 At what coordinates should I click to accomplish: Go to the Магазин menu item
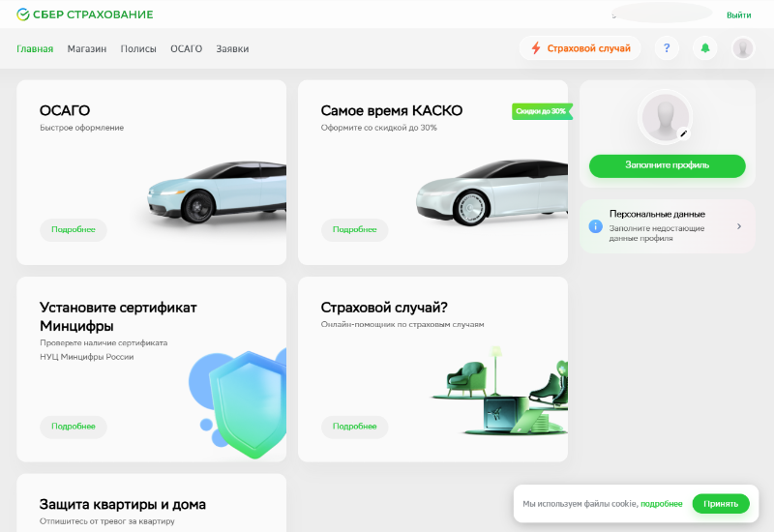point(87,48)
